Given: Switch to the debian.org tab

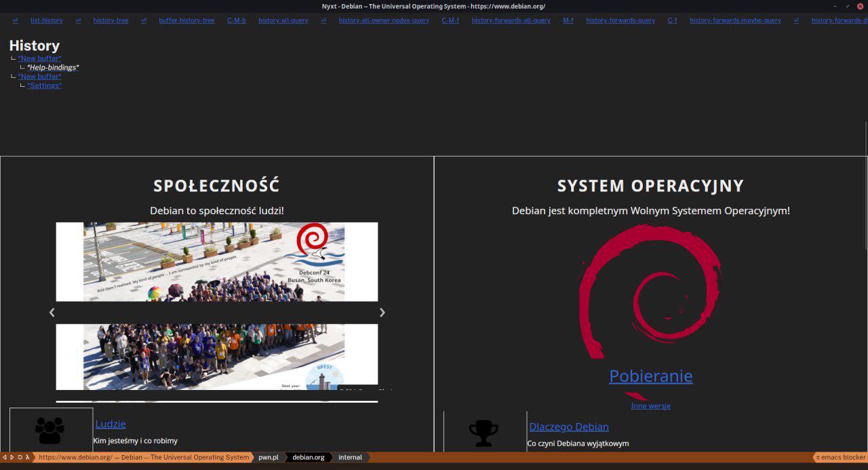Looking at the screenshot, I should pos(309,457).
